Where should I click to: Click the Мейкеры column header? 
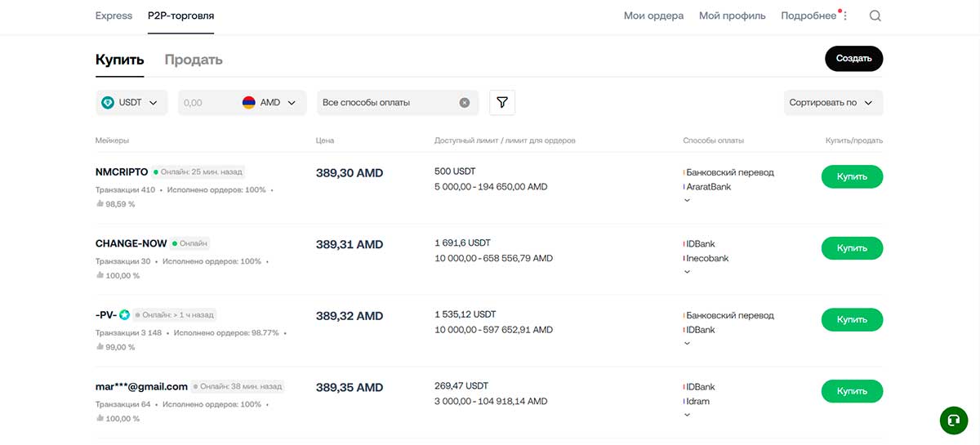pos(112,140)
